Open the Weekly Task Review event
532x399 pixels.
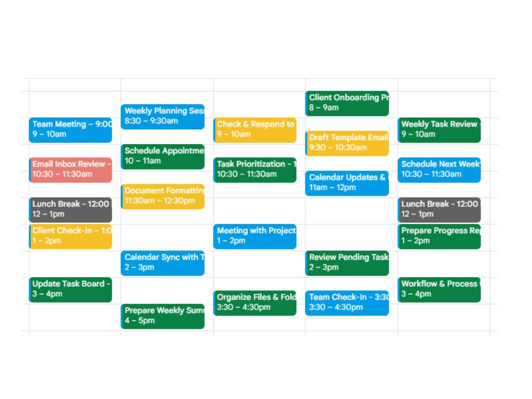(x=439, y=130)
